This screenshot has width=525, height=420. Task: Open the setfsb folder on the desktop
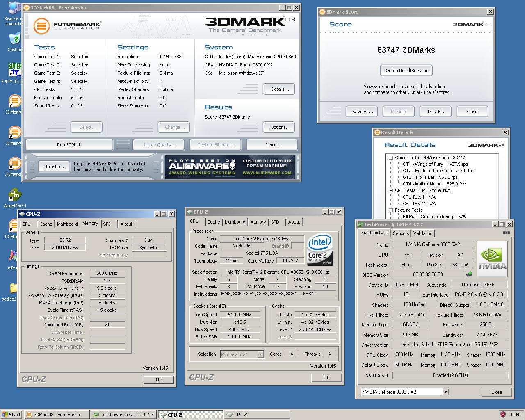point(14,288)
